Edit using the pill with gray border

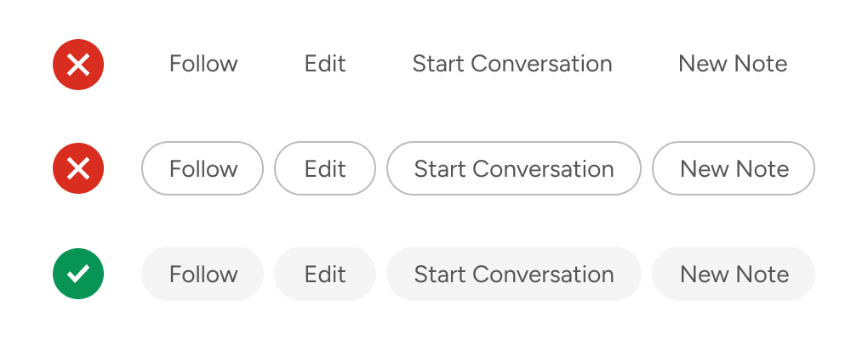(325, 168)
